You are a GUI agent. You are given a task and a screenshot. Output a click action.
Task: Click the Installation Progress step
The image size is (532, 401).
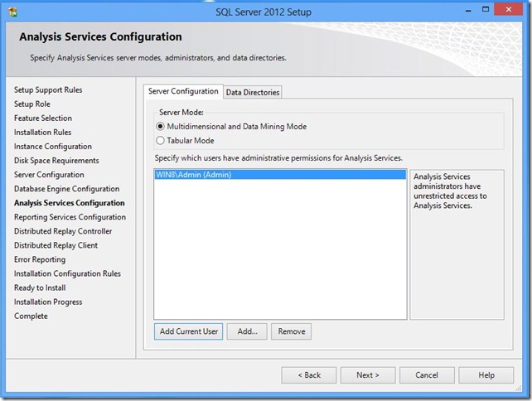click(48, 302)
